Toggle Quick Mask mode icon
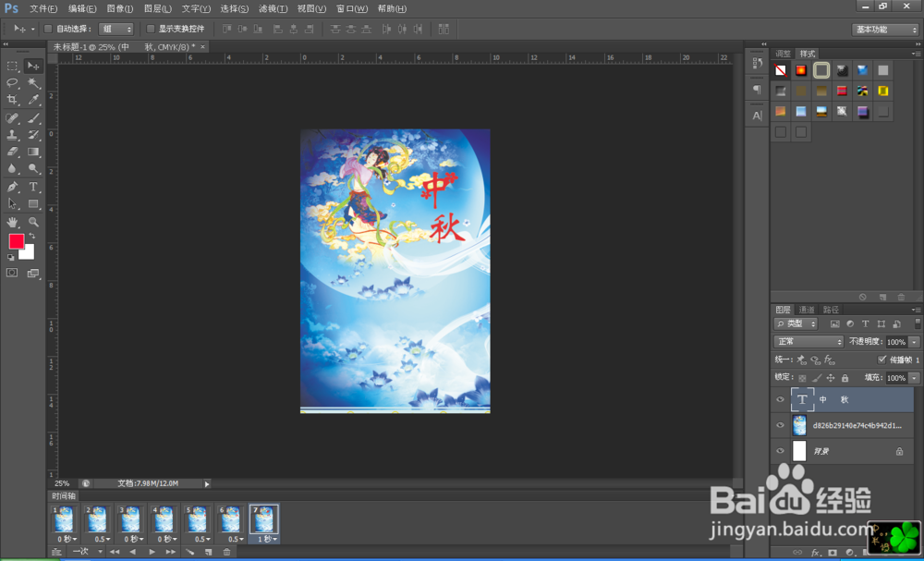The height and width of the screenshot is (561, 924). (x=12, y=273)
